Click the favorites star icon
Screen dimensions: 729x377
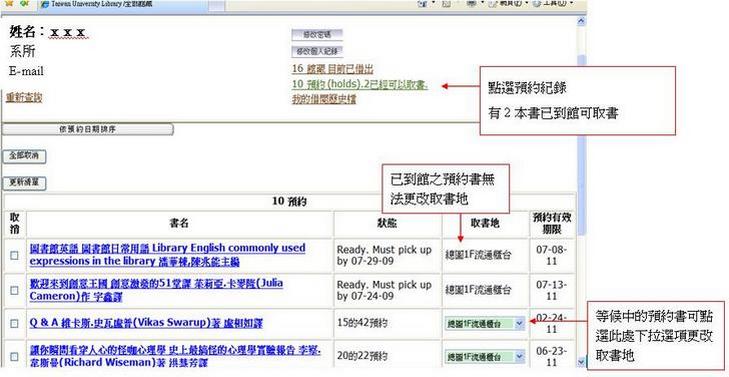click(8, 3)
